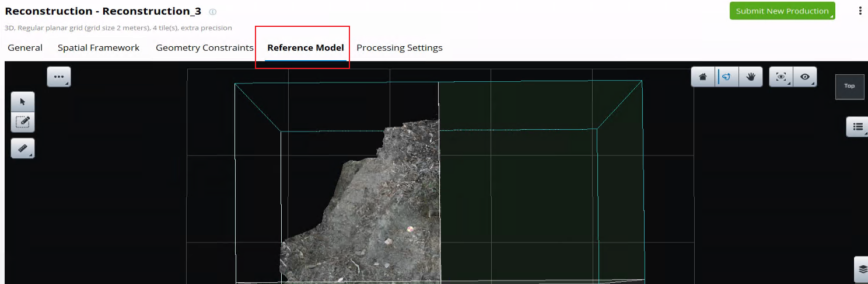Open the Processing Settings tab
Screen dimensions: 868x284
[399, 48]
